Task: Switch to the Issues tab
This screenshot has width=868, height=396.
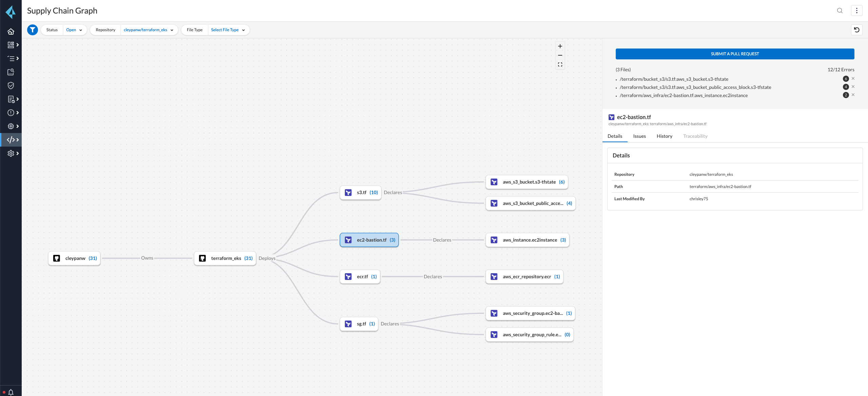Action: tap(639, 136)
